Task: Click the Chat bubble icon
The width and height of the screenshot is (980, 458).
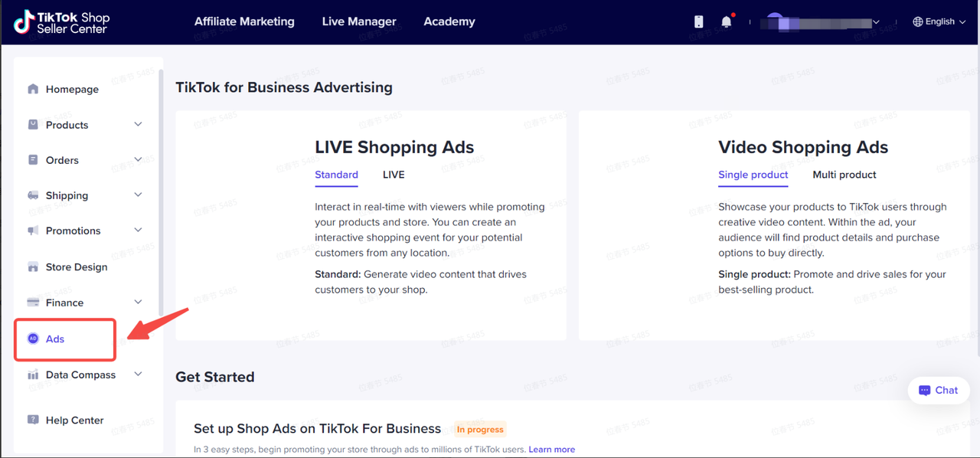Action: (925, 390)
